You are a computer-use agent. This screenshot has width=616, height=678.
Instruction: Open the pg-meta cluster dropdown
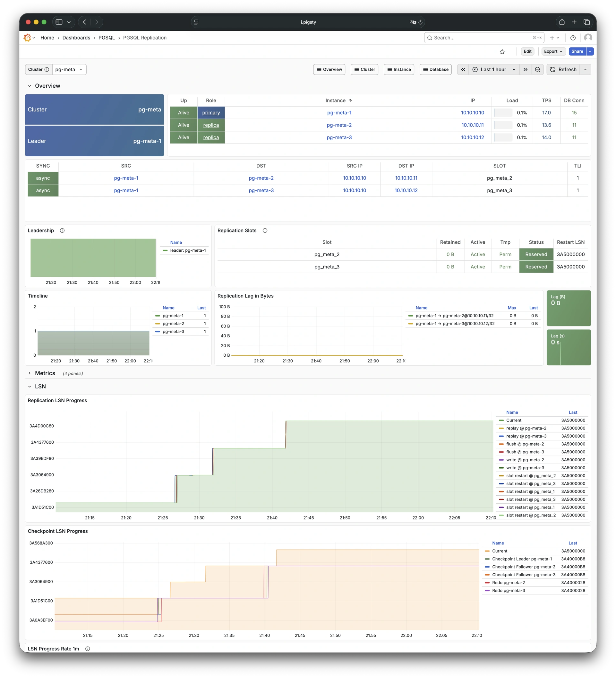tap(69, 69)
